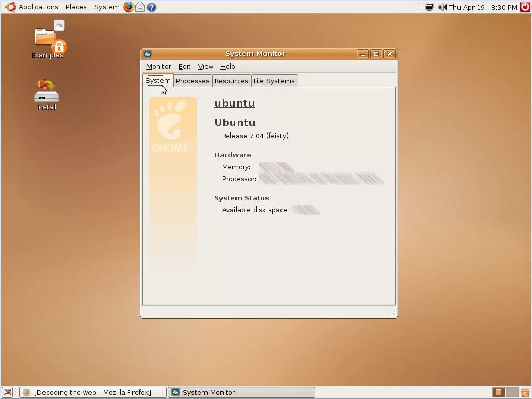The height and width of the screenshot is (399, 532).
Task: Open the network connection tray icon
Action: (429, 7)
